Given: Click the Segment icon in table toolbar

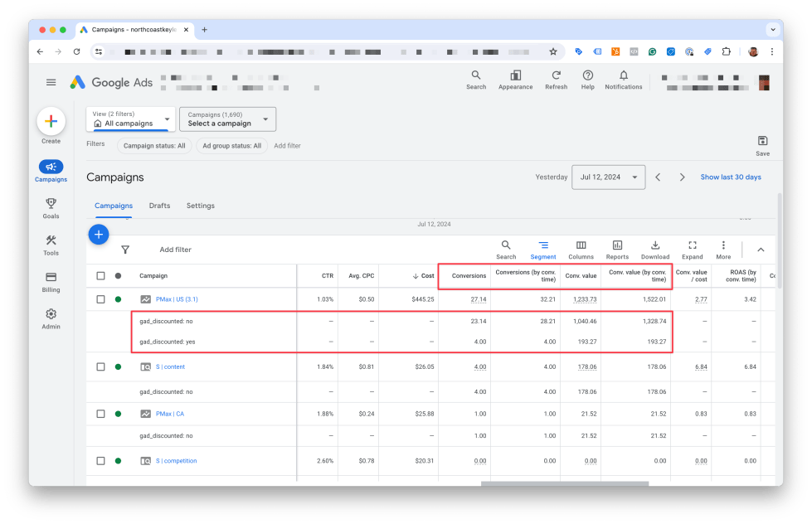Looking at the screenshot, I should 542,246.
